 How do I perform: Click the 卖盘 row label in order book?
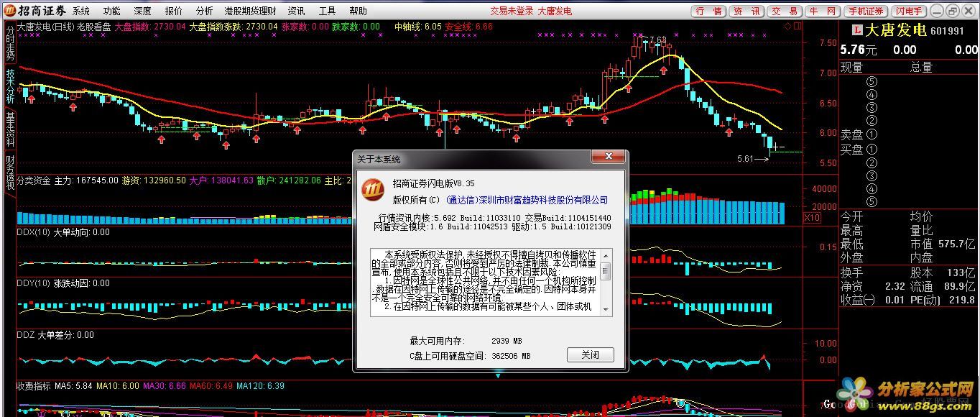pos(852,134)
